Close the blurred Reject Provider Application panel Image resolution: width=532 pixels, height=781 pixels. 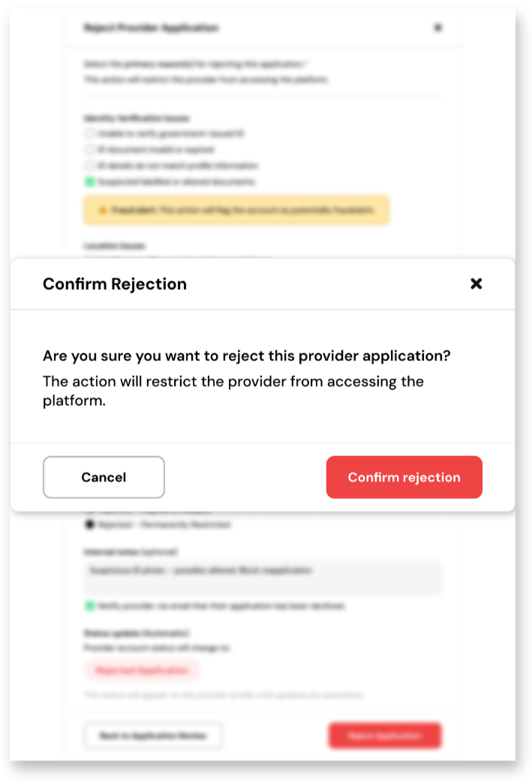click(x=438, y=28)
